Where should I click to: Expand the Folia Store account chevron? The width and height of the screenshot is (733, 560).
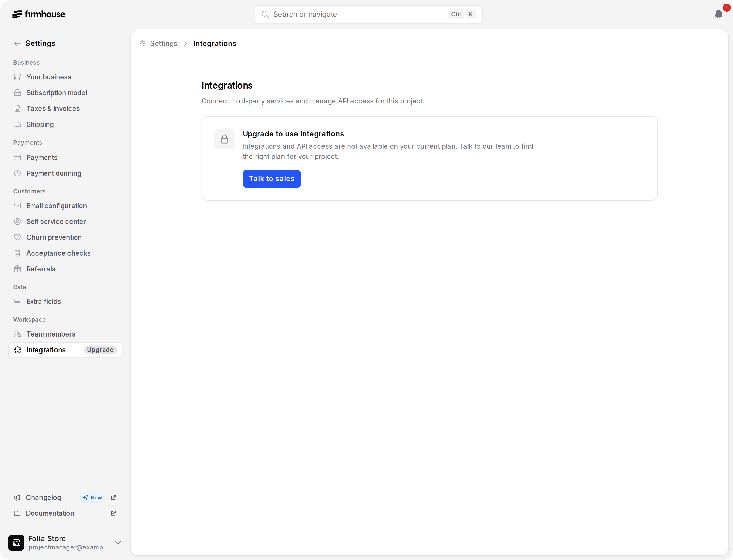click(x=118, y=543)
